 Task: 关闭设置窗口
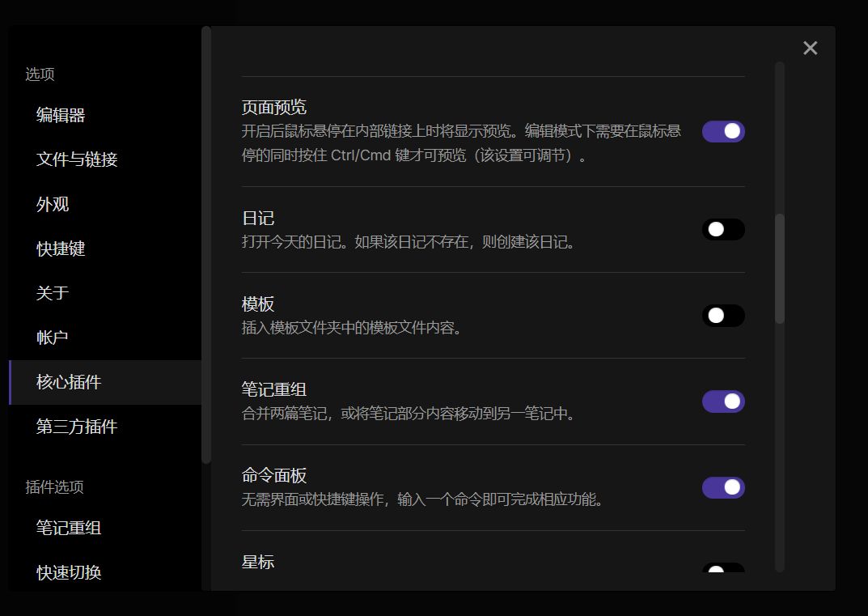[810, 48]
